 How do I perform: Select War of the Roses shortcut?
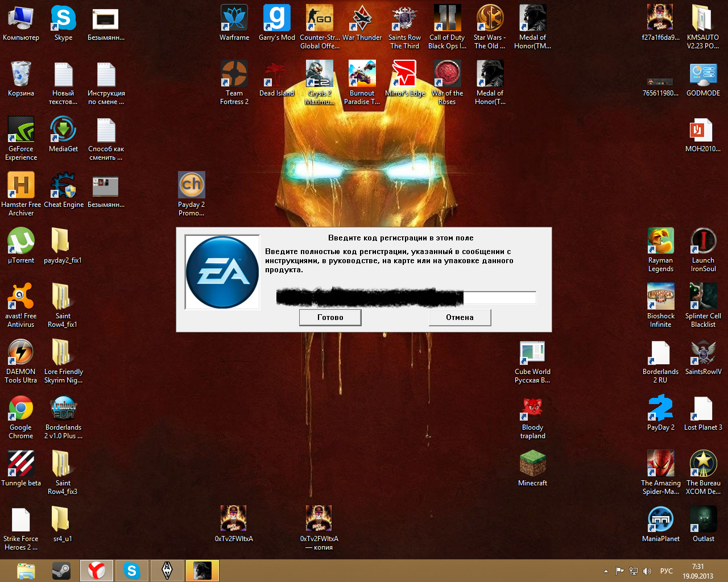pyautogui.click(x=447, y=83)
